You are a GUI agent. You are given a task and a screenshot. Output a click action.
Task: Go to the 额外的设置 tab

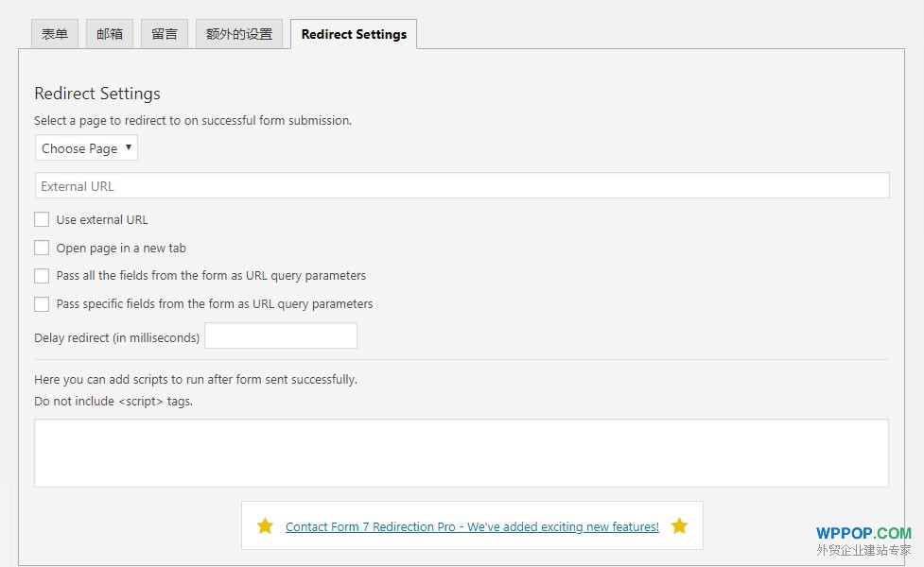[x=239, y=34]
